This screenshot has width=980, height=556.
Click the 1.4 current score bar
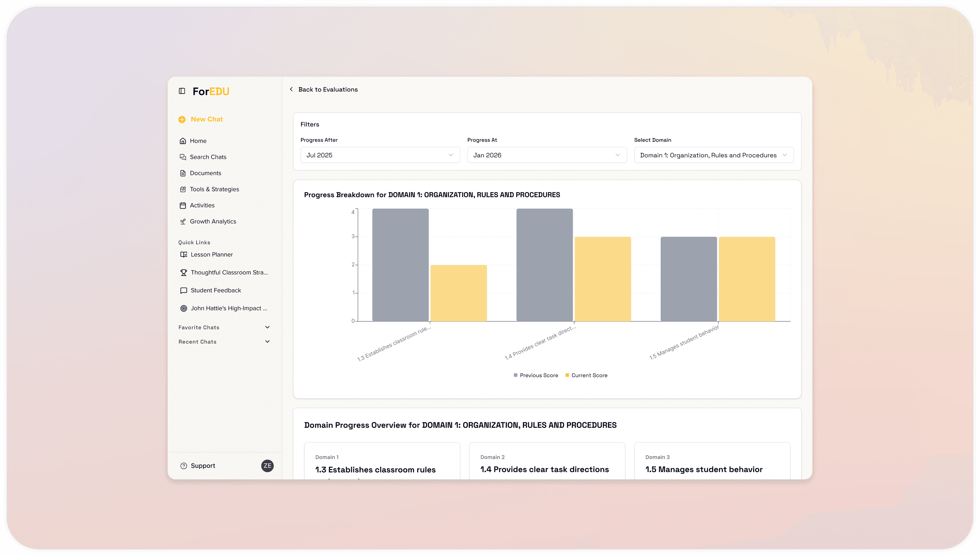pyautogui.click(x=603, y=279)
